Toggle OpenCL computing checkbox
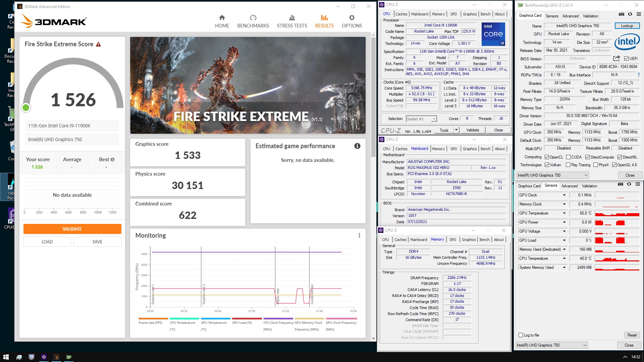644x362 pixels. pos(547,157)
